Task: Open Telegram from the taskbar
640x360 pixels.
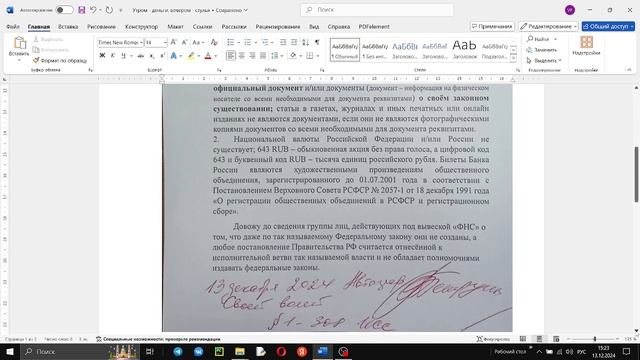Action: pos(178,351)
